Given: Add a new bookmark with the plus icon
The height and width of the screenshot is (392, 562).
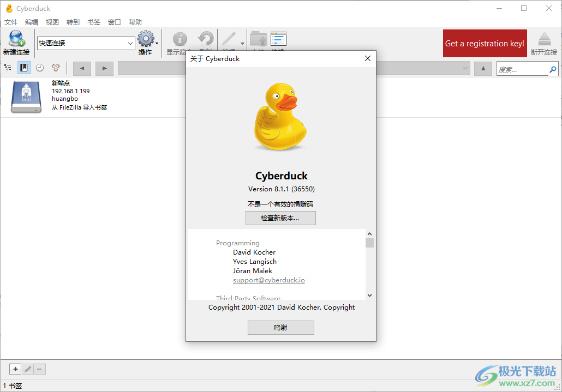Looking at the screenshot, I should (x=15, y=369).
